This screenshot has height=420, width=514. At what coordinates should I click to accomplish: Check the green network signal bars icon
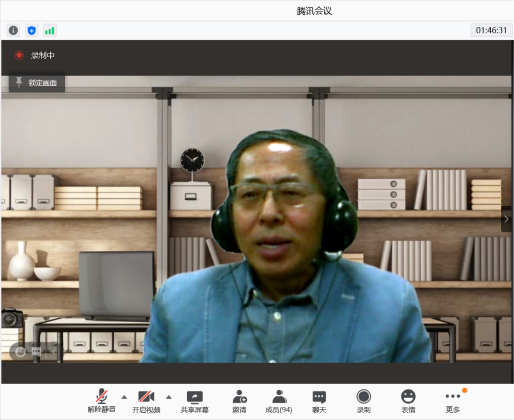[x=50, y=30]
